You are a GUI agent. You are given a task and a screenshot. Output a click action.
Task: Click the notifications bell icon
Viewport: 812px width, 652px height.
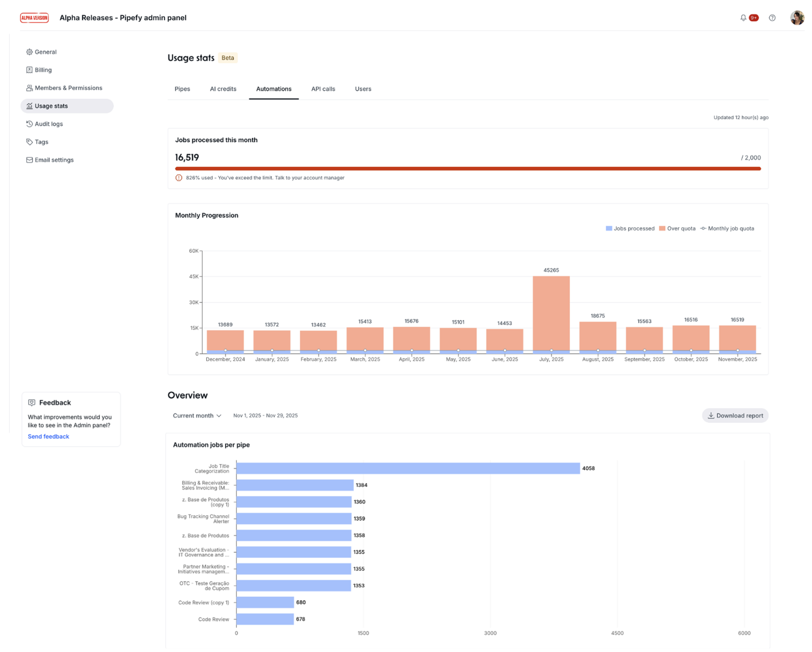(x=743, y=18)
